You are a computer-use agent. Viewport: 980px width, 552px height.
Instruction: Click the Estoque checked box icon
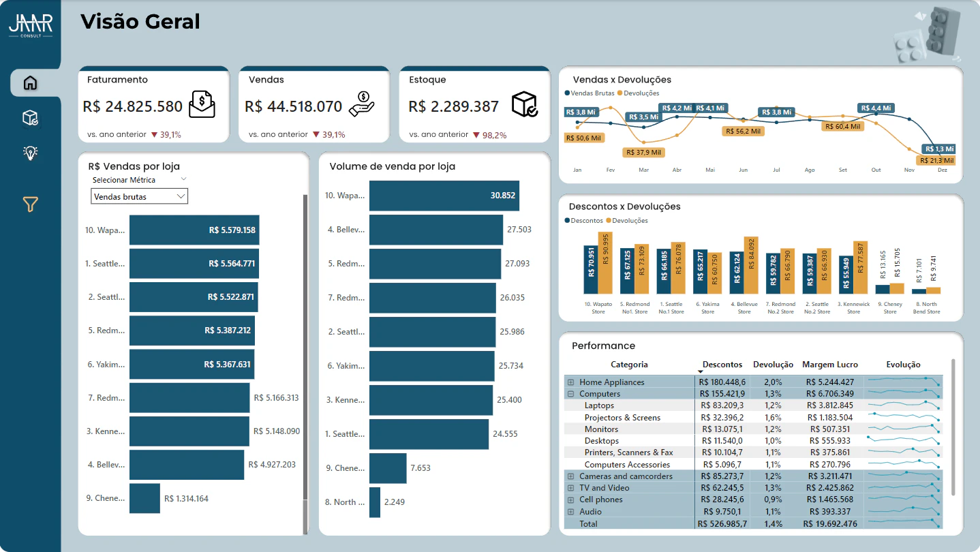click(x=525, y=104)
